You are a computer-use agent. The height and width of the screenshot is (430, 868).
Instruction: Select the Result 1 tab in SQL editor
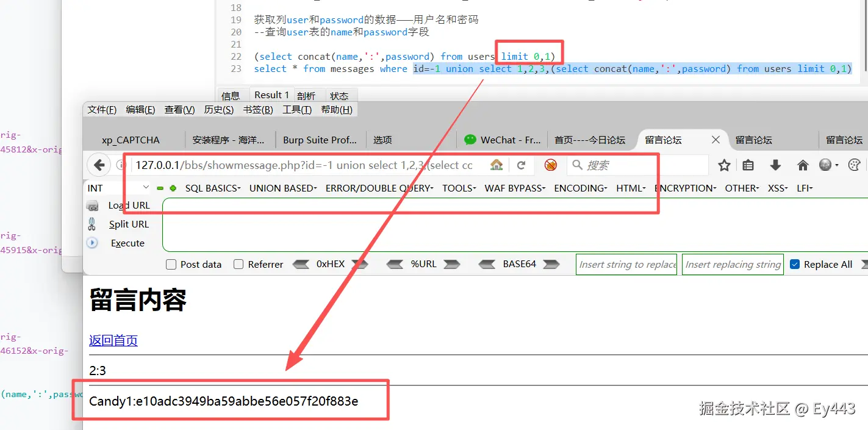point(271,95)
